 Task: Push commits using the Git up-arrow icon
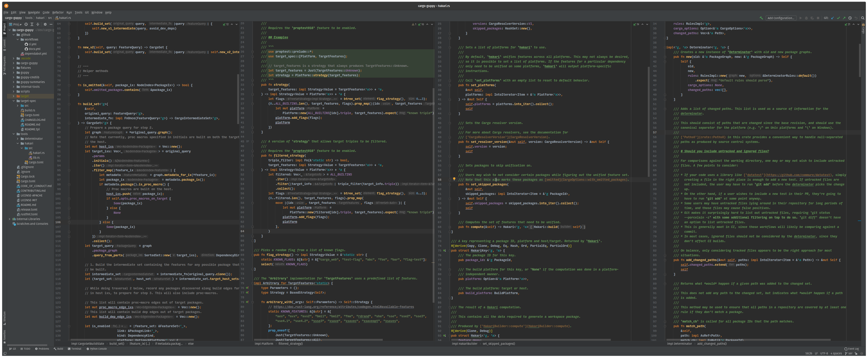point(844,18)
